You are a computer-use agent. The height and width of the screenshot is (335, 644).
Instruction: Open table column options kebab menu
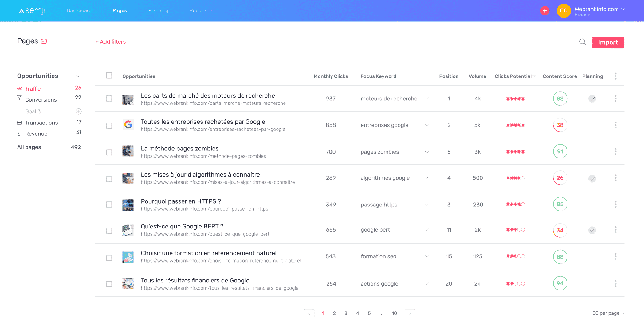point(615,76)
